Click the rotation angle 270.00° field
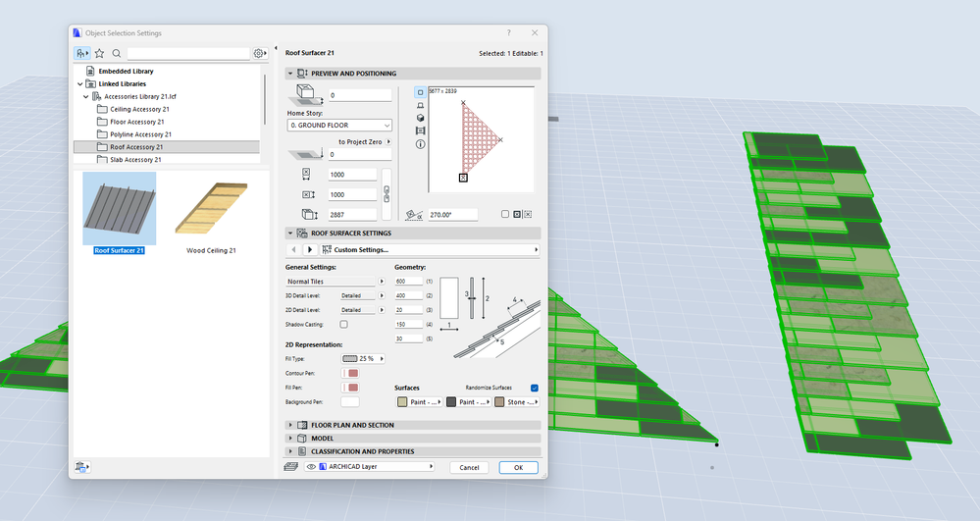The image size is (980, 521). tap(453, 215)
